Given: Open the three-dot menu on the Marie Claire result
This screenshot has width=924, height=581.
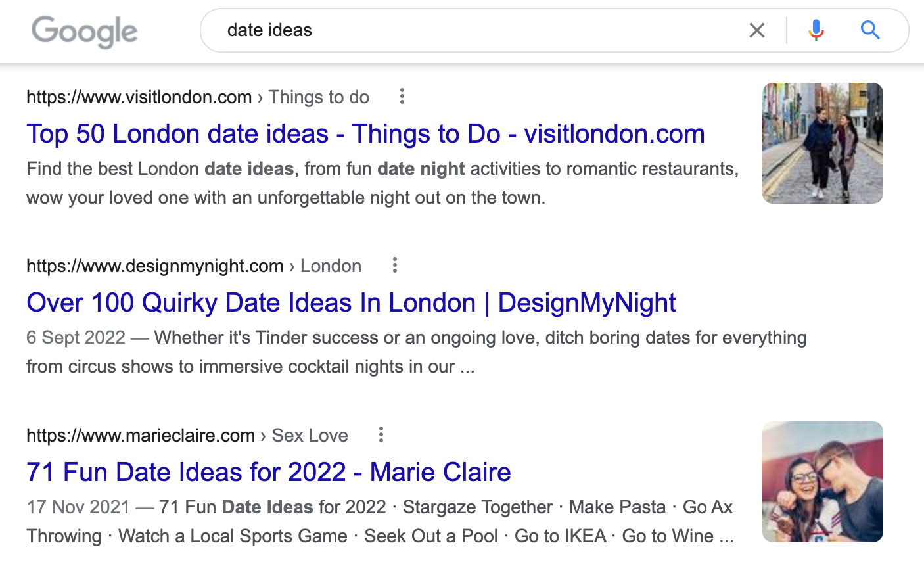Looking at the screenshot, I should pyautogui.click(x=381, y=434).
